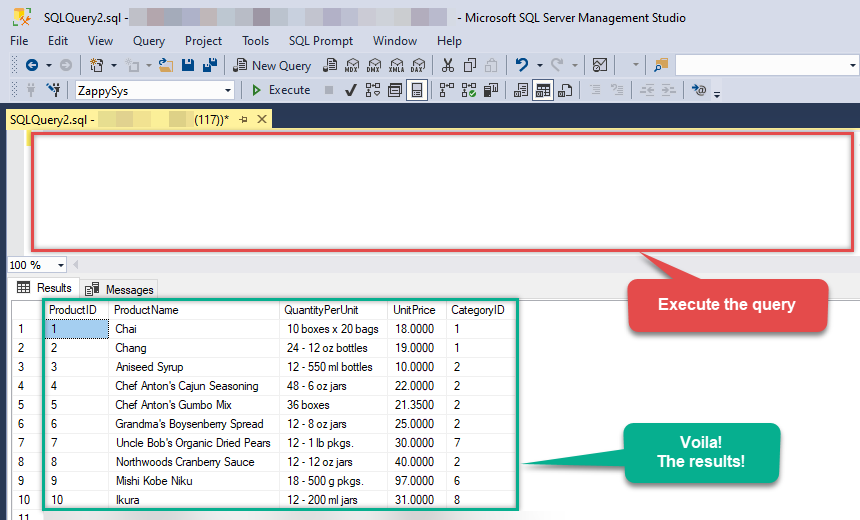860x520 pixels.
Task: Click the Specify Template Parameters icon
Action: [699, 90]
